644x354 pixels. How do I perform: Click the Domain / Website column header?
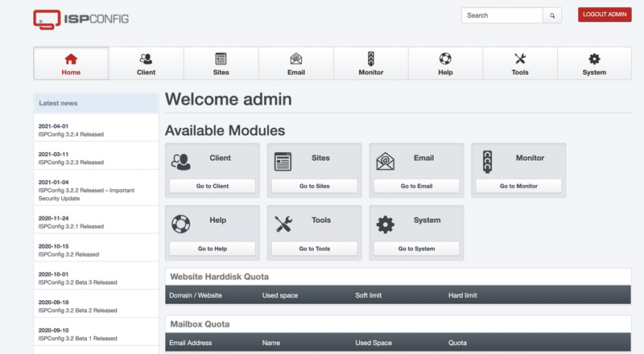pyautogui.click(x=196, y=295)
